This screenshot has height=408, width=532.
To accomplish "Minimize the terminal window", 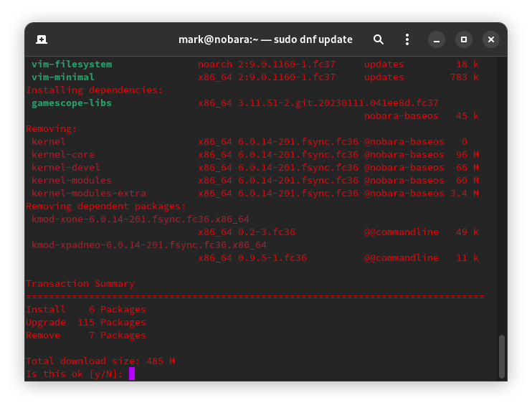I will tap(437, 39).
